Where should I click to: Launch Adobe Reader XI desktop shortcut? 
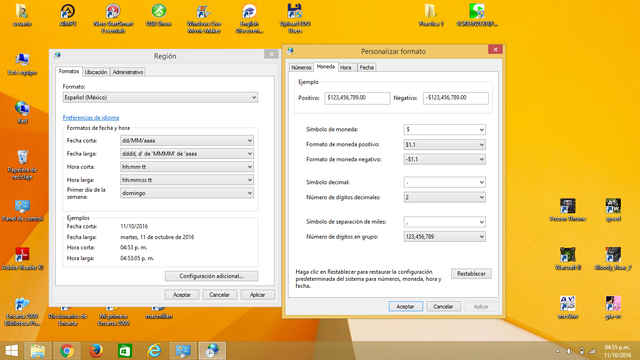(22, 259)
